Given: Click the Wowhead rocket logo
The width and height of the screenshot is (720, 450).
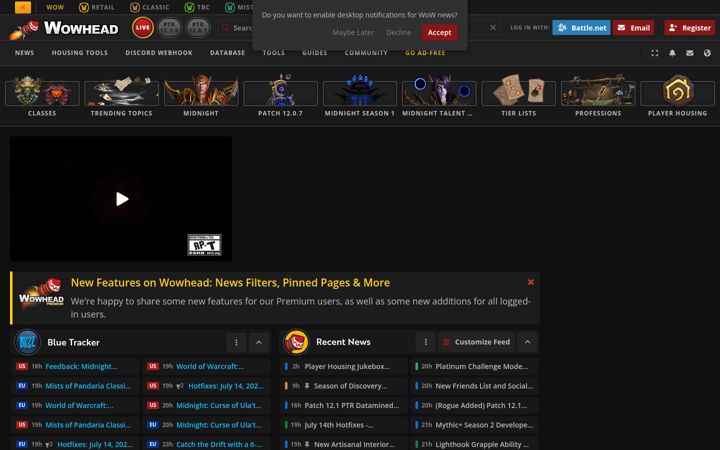Looking at the screenshot, I should pos(64,28).
